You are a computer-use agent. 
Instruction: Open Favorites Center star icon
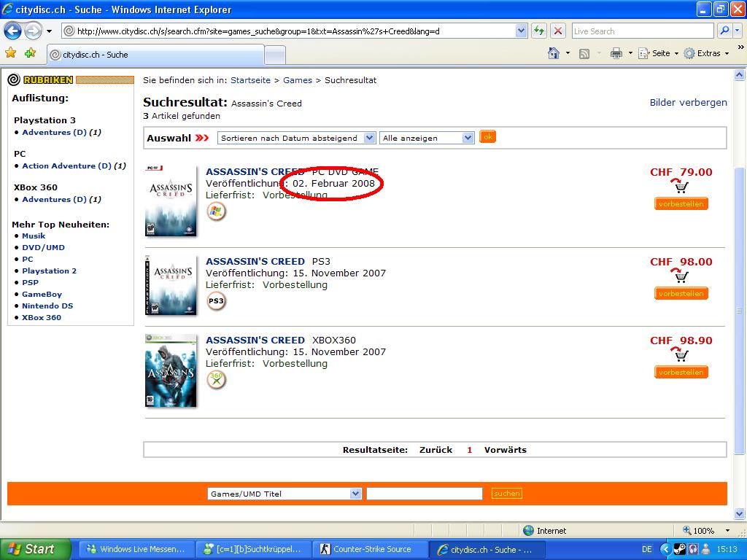[x=10, y=52]
